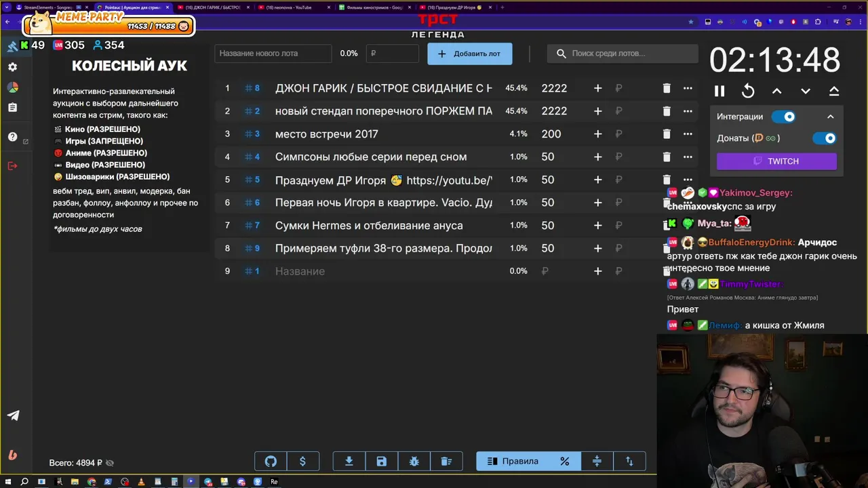Screen dimensions: 868x488
Task: Click the double up chevron timer button
Action: pos(834,91)
